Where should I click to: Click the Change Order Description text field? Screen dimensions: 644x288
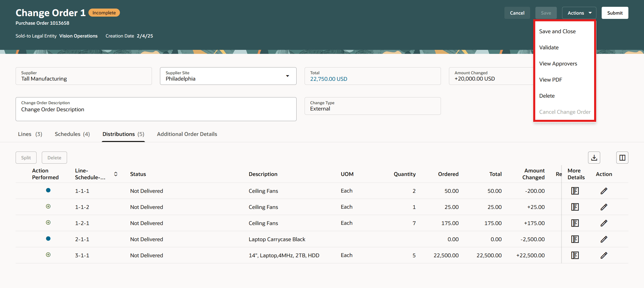coord(156,110)
